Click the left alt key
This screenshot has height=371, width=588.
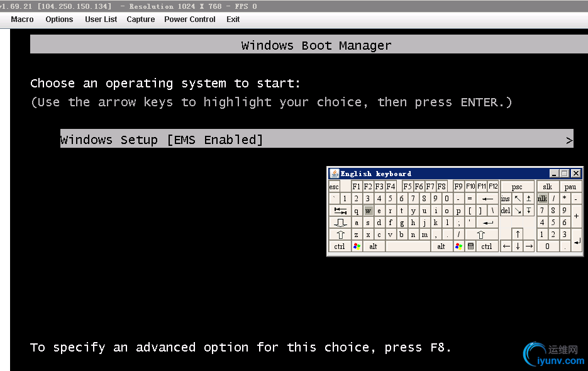(x=373, y=246)
